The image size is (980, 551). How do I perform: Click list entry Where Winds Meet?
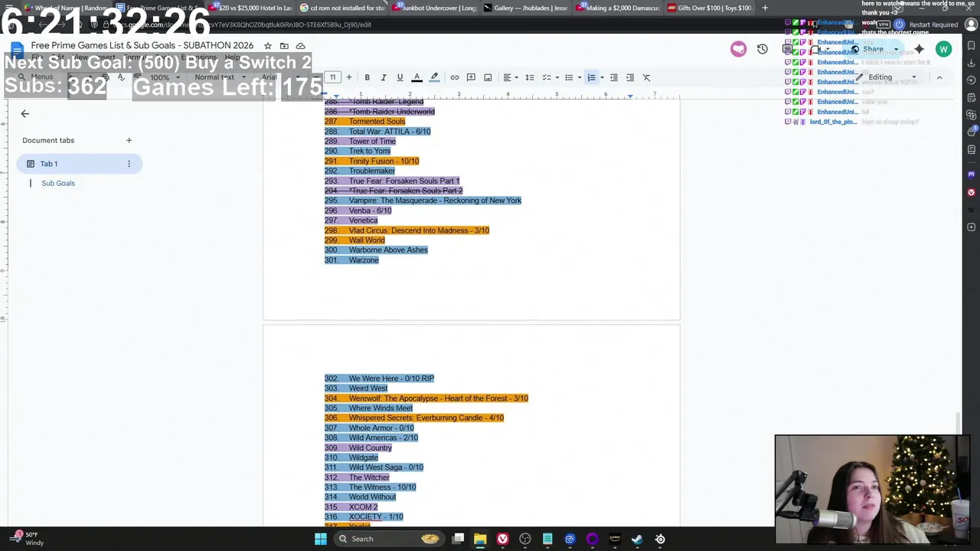[381, 408]
